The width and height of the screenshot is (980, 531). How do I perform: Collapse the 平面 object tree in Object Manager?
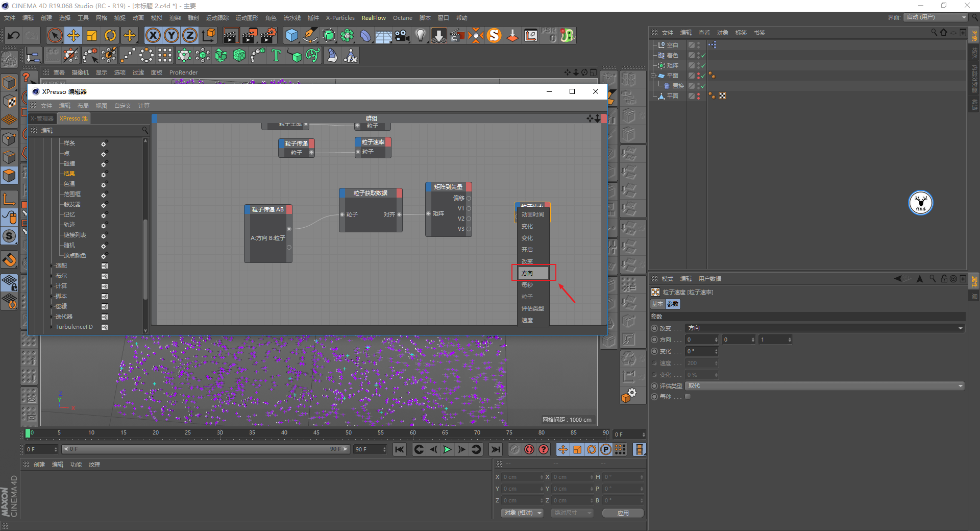point(653,76)
